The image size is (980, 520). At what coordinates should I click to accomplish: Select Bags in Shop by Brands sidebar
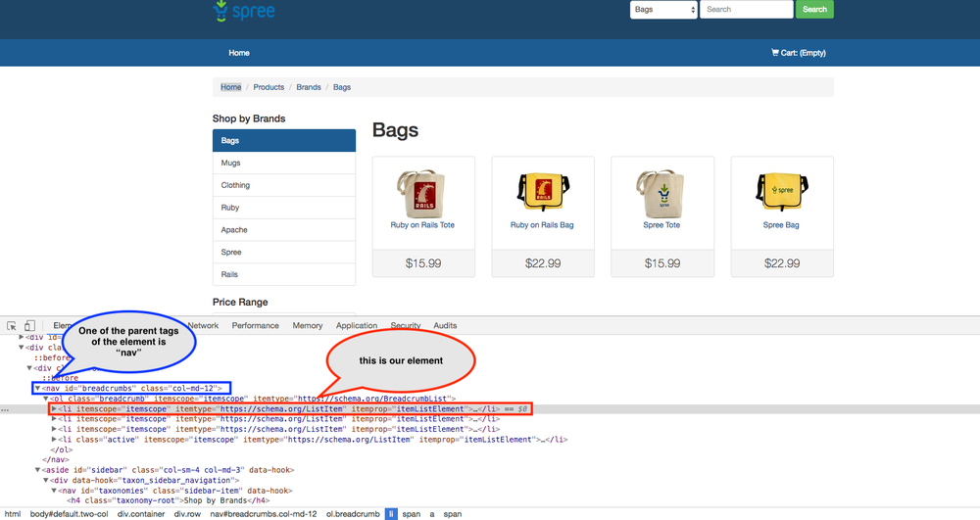284,140
